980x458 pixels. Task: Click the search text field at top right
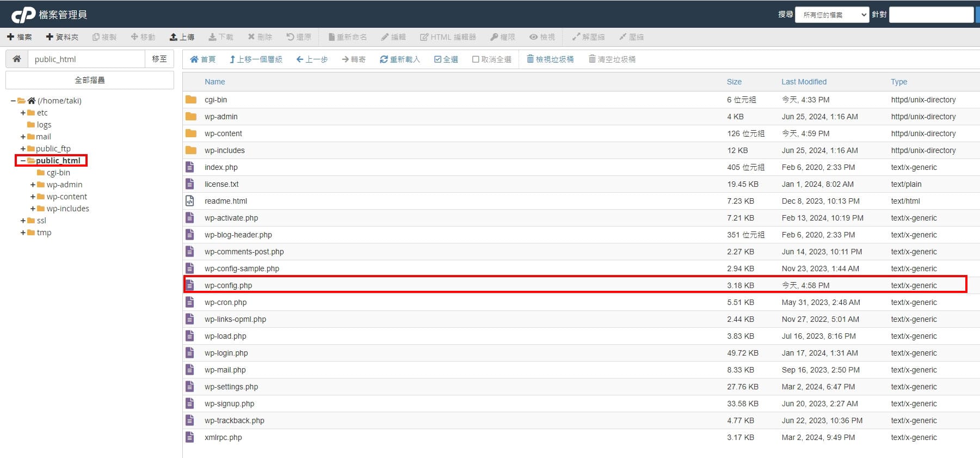click(931, 15)
